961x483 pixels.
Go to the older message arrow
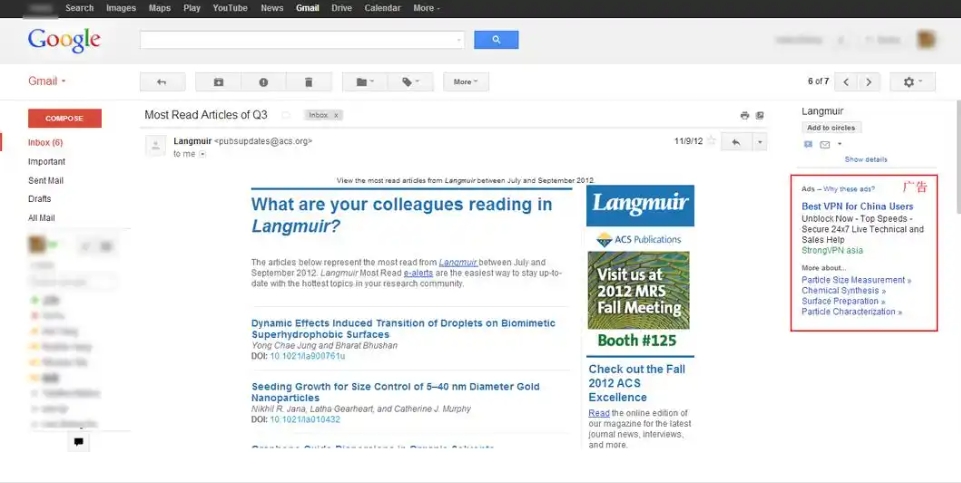(869, 82)
